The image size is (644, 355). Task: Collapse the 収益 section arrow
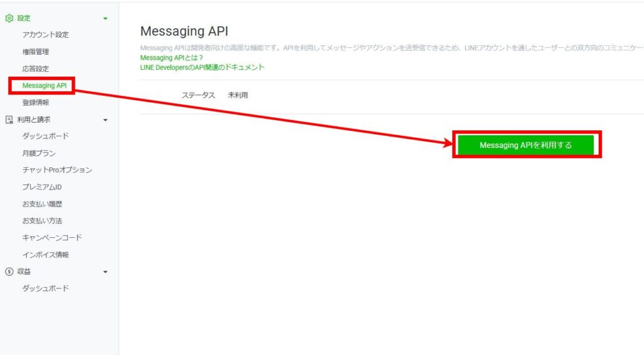click(x=106, y=272)
